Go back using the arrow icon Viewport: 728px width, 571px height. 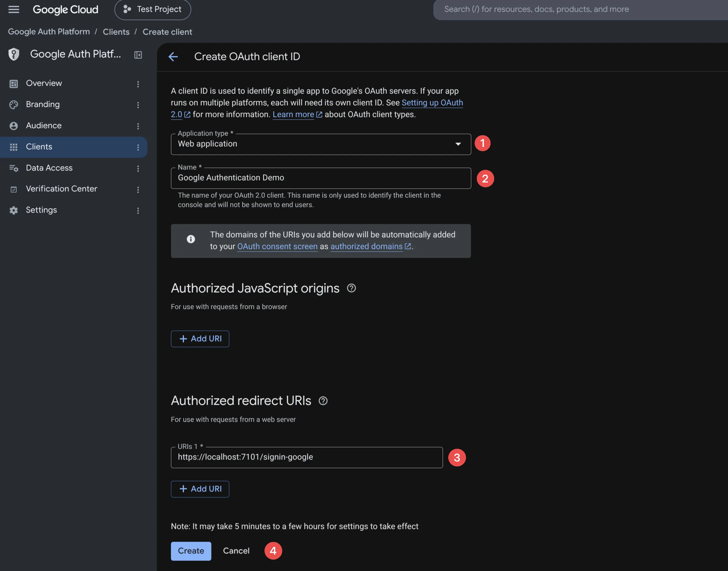[173, 57]
